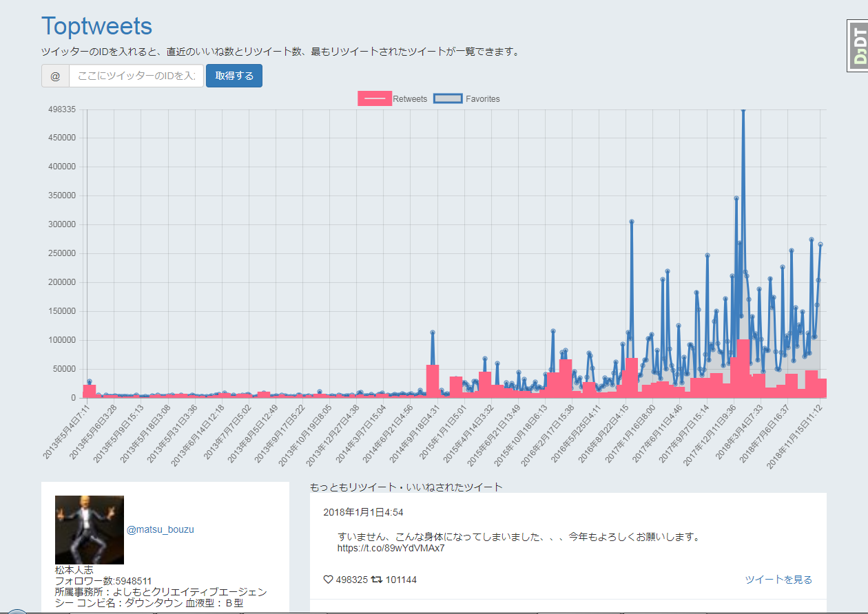Click the pink Retweets color sample
Image resolution: width=868 pixels, height=614 pixels.
[375, 98]
